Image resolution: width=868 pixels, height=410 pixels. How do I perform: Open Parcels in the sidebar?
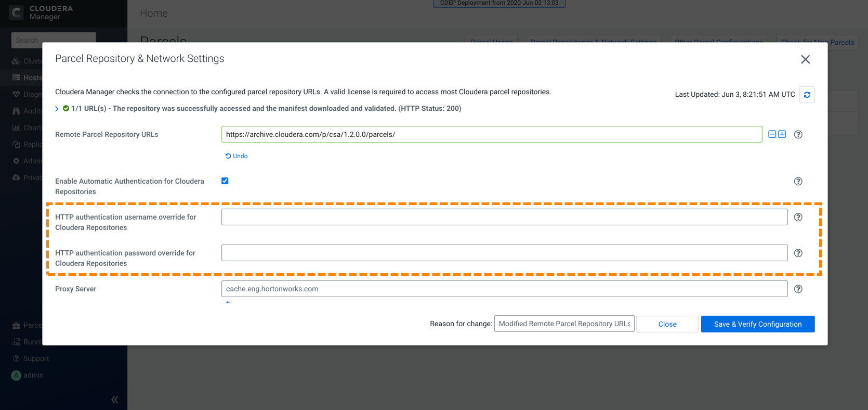click(27, 325)
